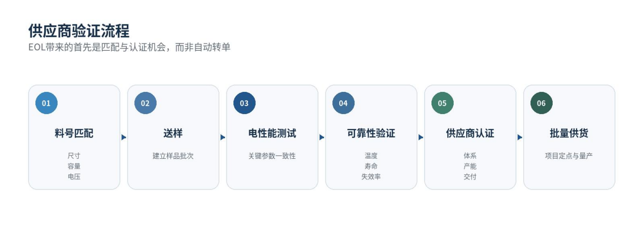Viewport: 644px width, 235px height.
Task: Select the 送样 step heading
Action: click(x=173, y=133)
